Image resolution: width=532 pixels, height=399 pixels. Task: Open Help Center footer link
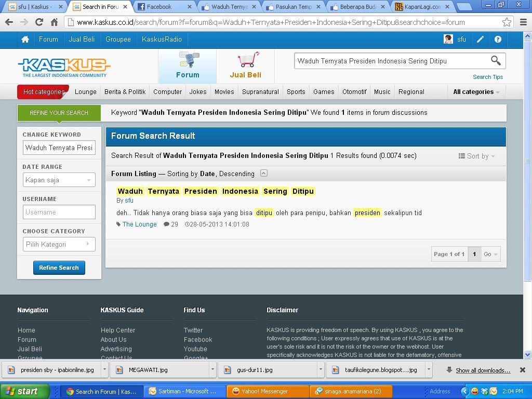pyautogui.click(x=118, y=330)
